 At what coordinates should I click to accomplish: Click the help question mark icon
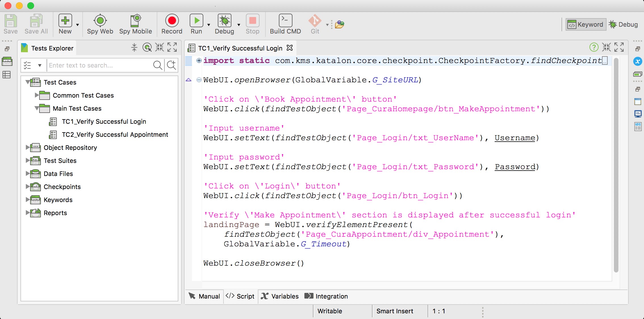coord(594,47)
